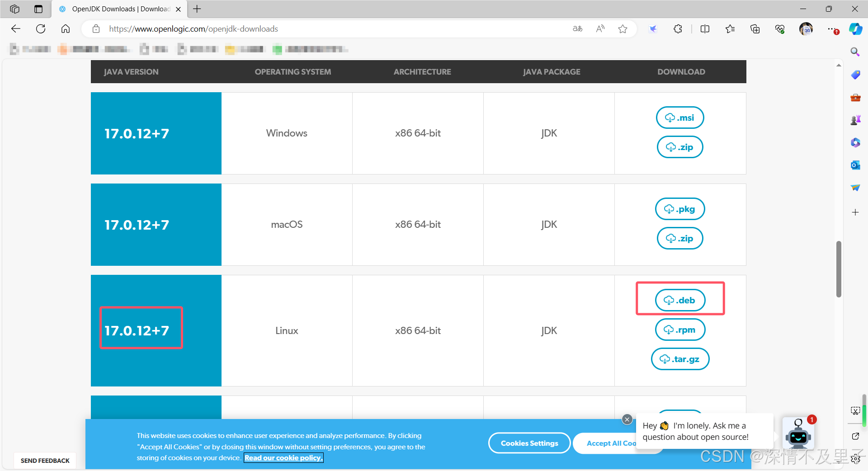Open browser essentials heart icon
868x471 pixels.
(780, 29)
